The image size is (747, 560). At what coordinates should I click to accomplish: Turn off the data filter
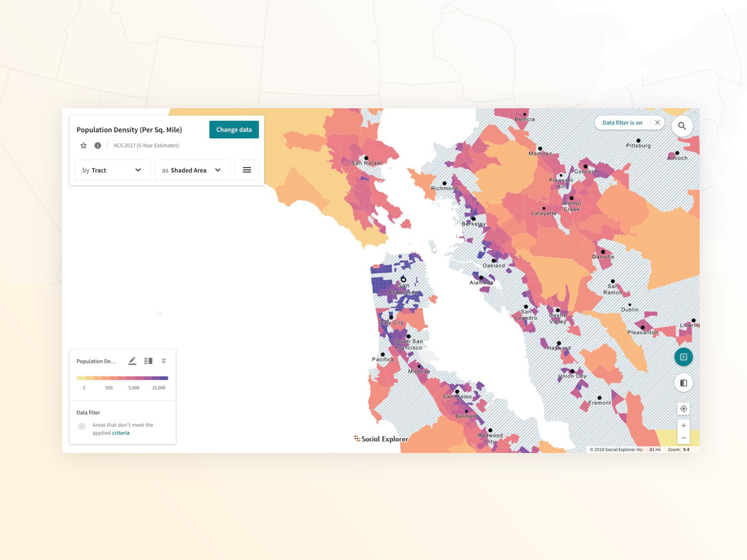657,123
